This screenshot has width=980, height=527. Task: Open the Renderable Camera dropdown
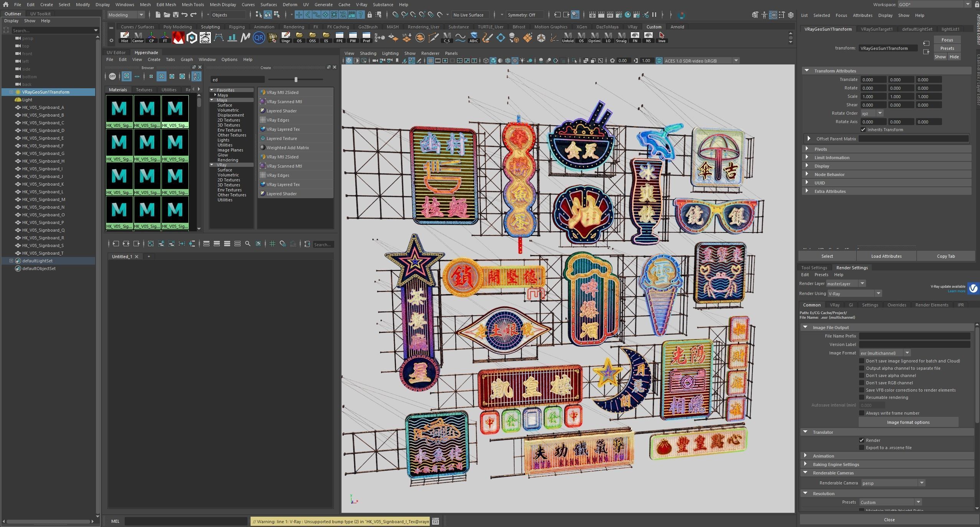coord(893,483)
